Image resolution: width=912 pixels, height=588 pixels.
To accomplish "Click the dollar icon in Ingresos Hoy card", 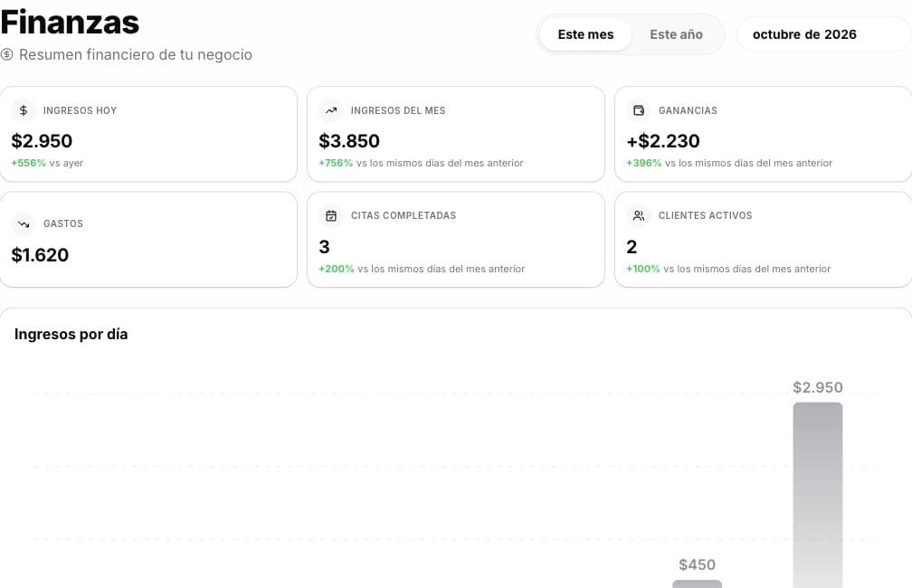I will 24,110.
